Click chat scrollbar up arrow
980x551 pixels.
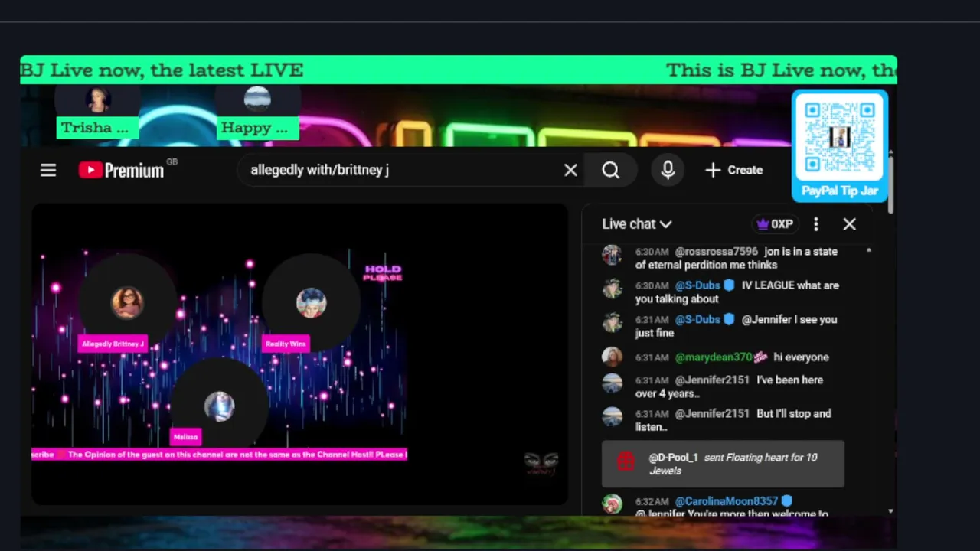click(869, 251)
